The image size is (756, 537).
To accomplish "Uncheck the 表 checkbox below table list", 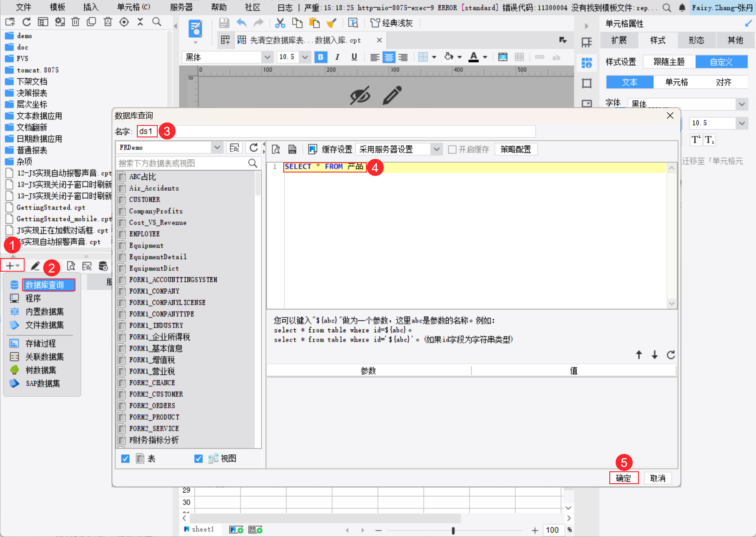I will (125, 458).
